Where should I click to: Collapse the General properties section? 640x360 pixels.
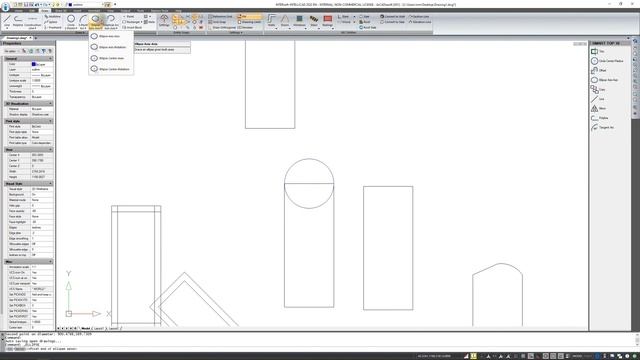pos(51,59)
